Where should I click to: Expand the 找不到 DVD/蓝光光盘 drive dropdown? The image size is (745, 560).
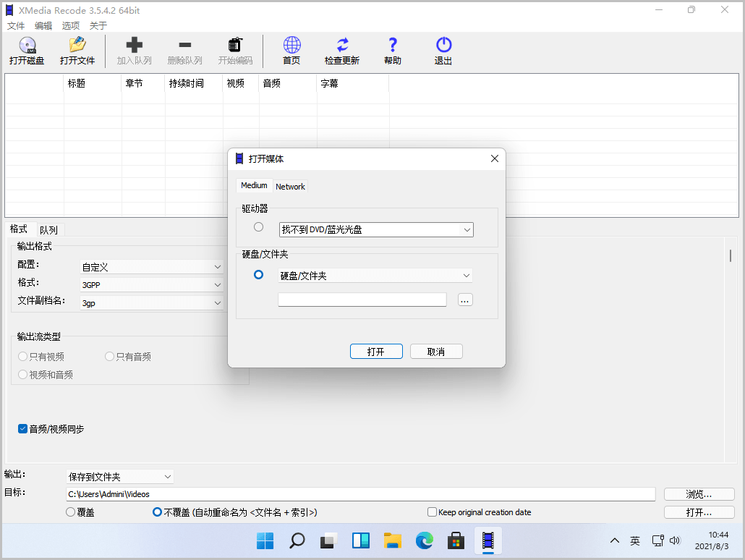tap(376, 229)
